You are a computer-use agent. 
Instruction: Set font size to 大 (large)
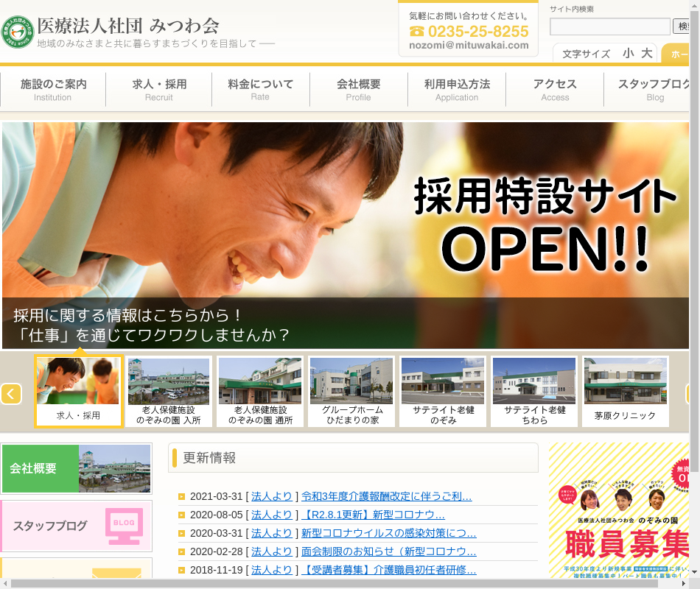pyautogui.click(x=646, y=53)
